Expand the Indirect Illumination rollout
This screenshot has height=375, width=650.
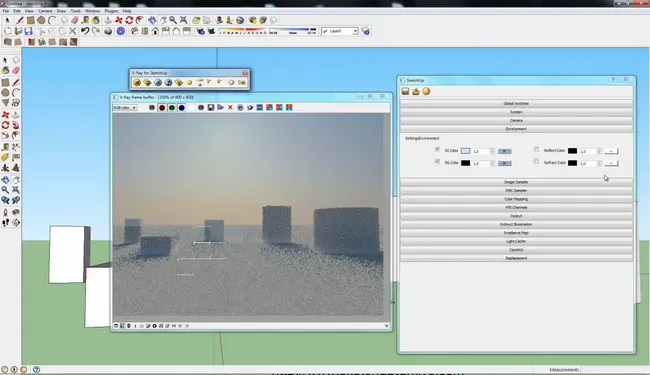click(516, 224)
